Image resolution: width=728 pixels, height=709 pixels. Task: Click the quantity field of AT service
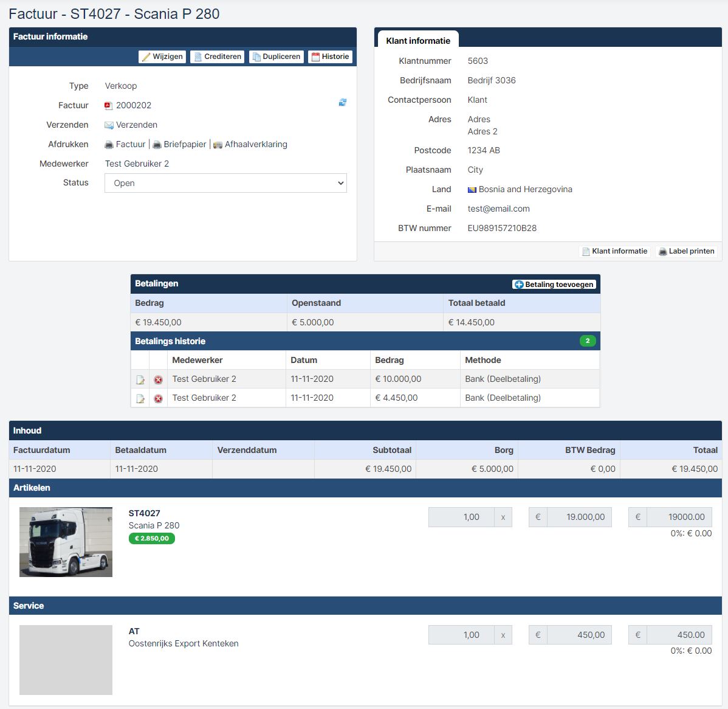461,635
